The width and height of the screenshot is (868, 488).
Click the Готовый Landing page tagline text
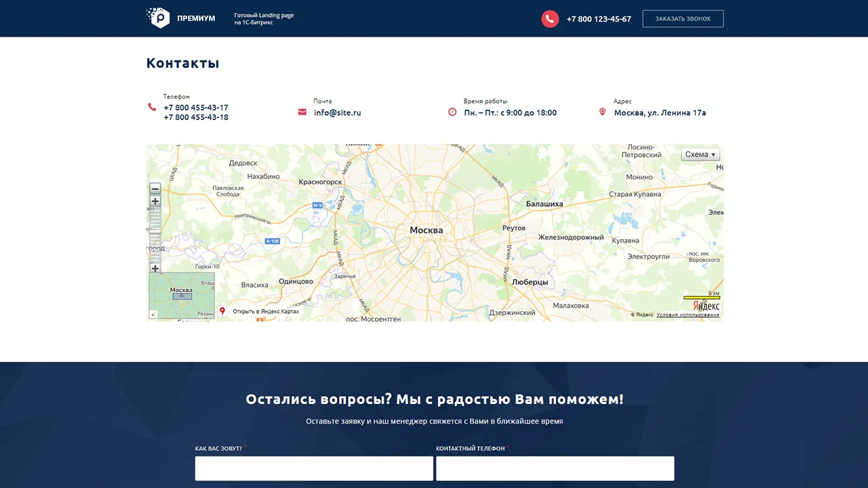click(264, 18)
